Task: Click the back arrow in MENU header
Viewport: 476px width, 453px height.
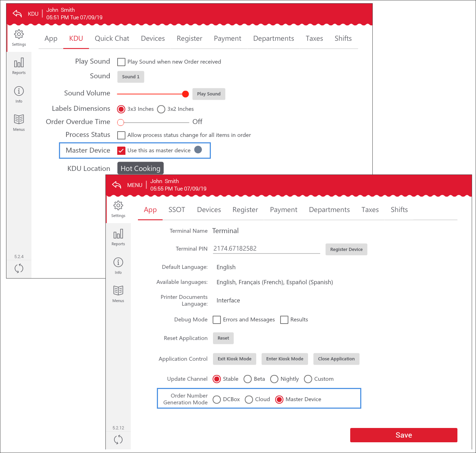Action: click(x=116, y=185)
